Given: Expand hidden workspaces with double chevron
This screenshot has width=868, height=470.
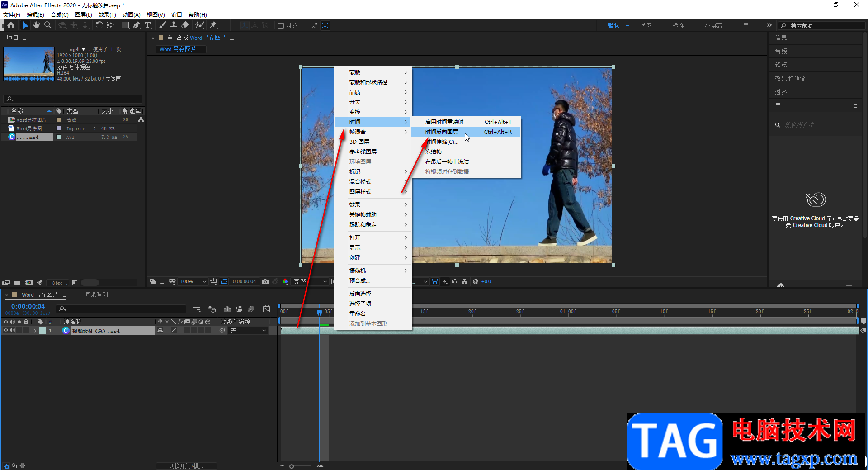Looking at the screenshot, I should coord(769,25).
